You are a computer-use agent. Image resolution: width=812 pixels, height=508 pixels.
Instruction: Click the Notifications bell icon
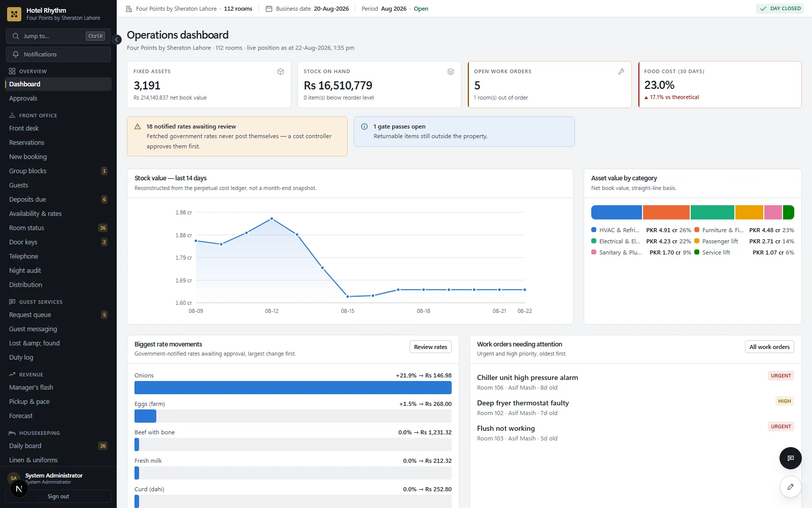tap(16, 54)
